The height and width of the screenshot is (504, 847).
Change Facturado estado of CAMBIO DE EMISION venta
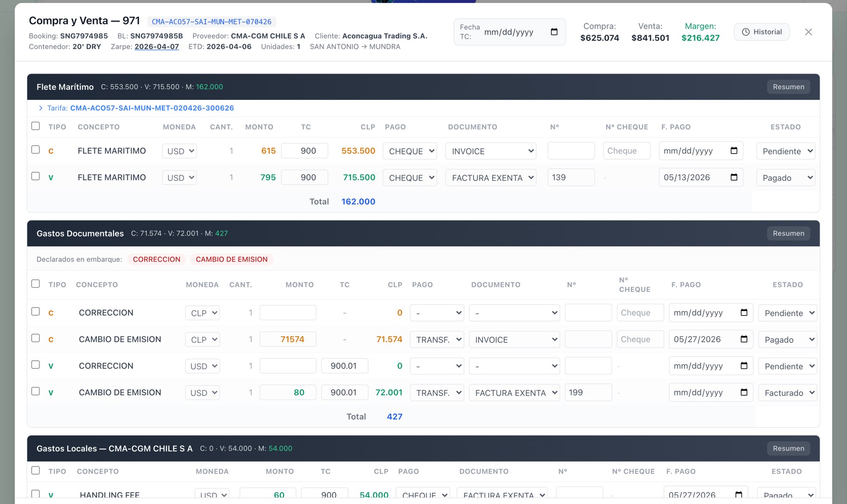[x=788, y=393]
